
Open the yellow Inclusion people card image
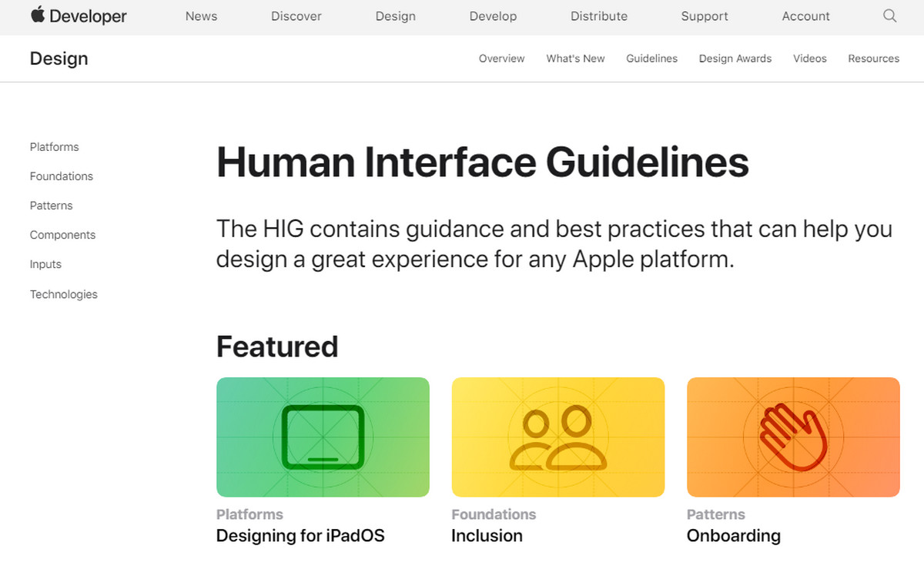558,437
